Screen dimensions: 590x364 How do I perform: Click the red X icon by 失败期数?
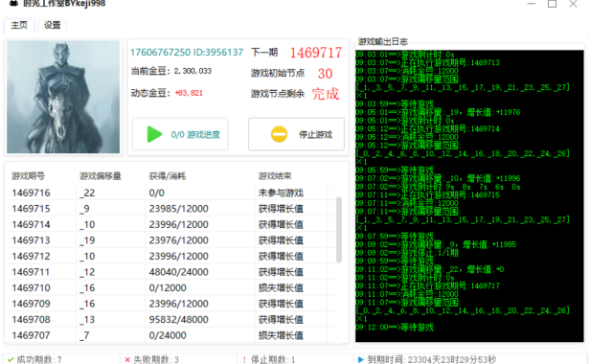pyautogui.click(x=127, y=359)
